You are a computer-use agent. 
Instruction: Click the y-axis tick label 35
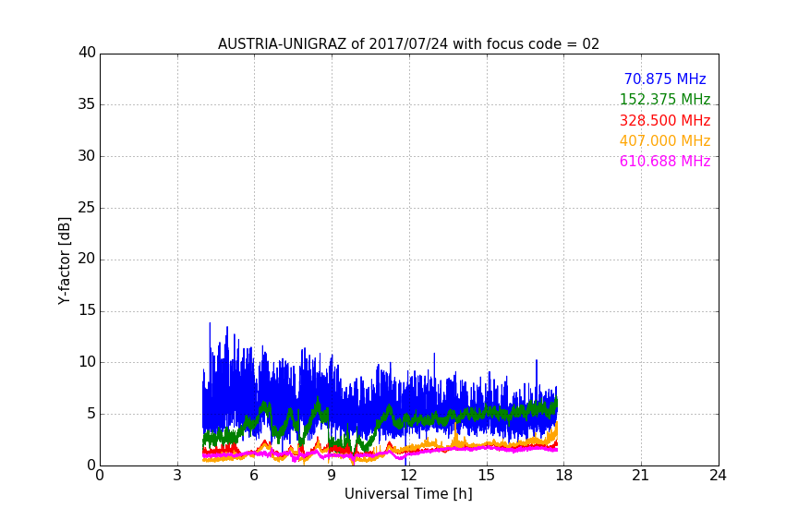pyautogui.click(x=87, y=104)
